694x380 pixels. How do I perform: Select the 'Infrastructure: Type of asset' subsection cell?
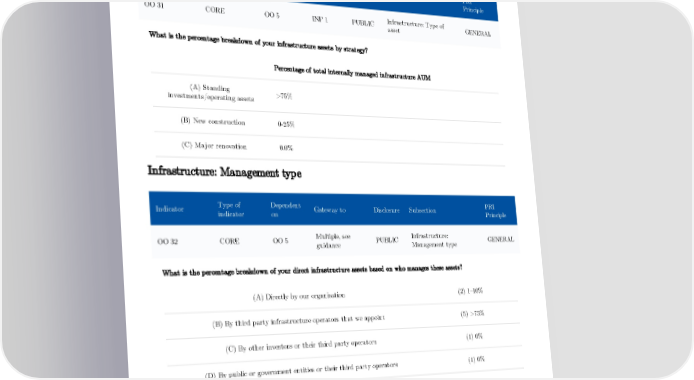click(415, 27)
